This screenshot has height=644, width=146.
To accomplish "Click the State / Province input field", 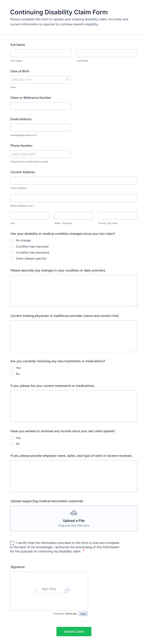I will coord(74,216).
